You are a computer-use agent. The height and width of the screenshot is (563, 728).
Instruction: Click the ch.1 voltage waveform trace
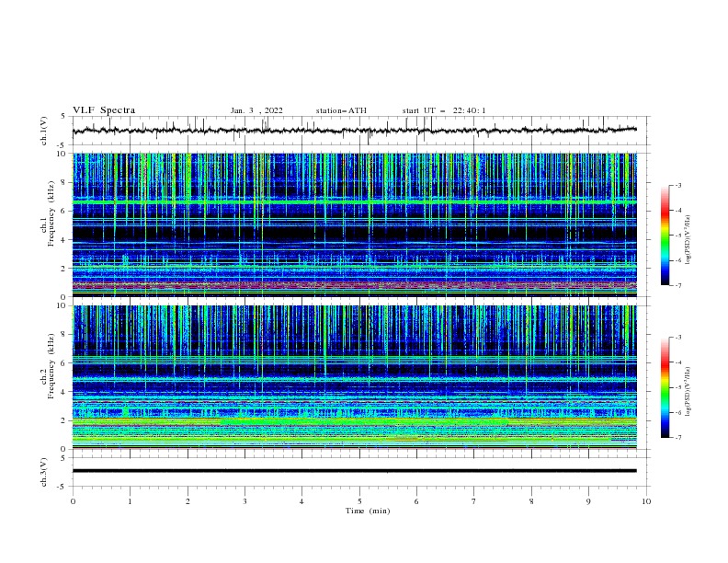[x=355, y=131]
